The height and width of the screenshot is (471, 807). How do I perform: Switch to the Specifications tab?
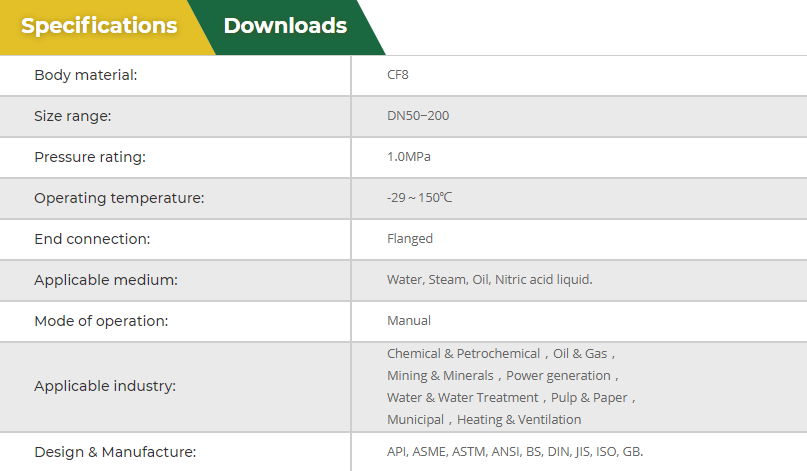point(99,26)
